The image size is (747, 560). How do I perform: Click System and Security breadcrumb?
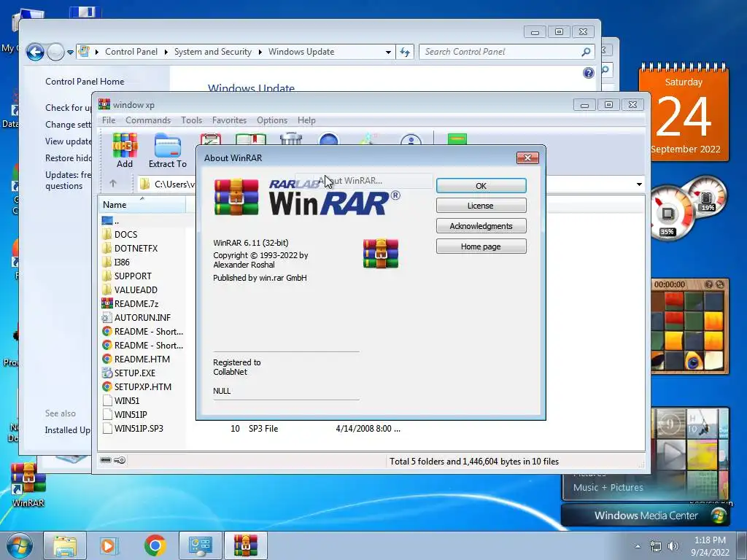[212, 52]
